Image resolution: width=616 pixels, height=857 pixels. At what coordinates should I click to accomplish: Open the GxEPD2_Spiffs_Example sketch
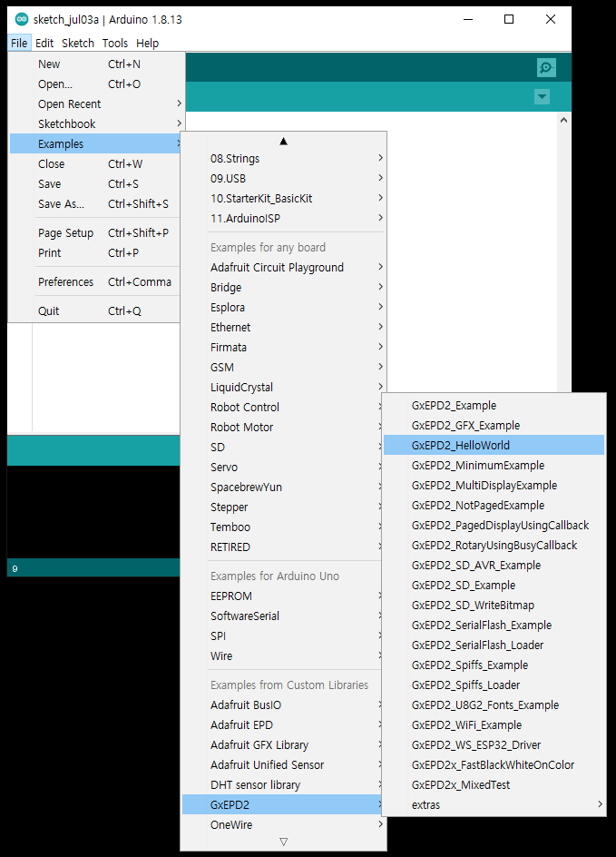494,665
